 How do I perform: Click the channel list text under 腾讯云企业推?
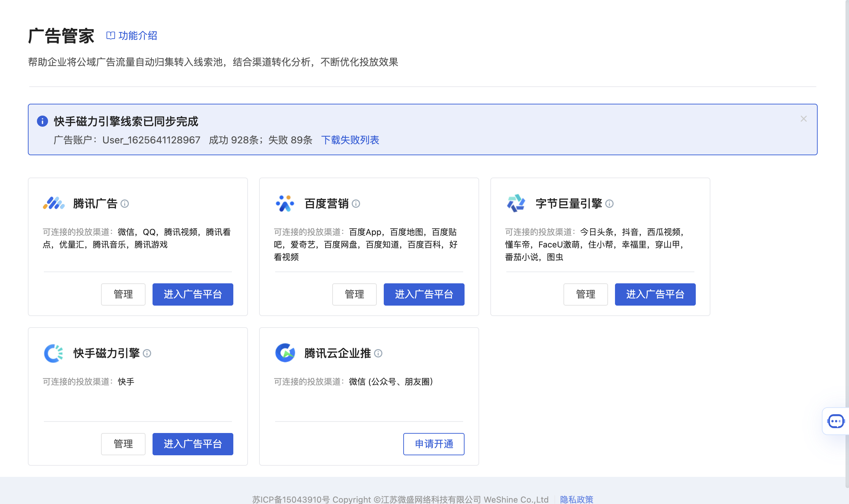point(391,382)
